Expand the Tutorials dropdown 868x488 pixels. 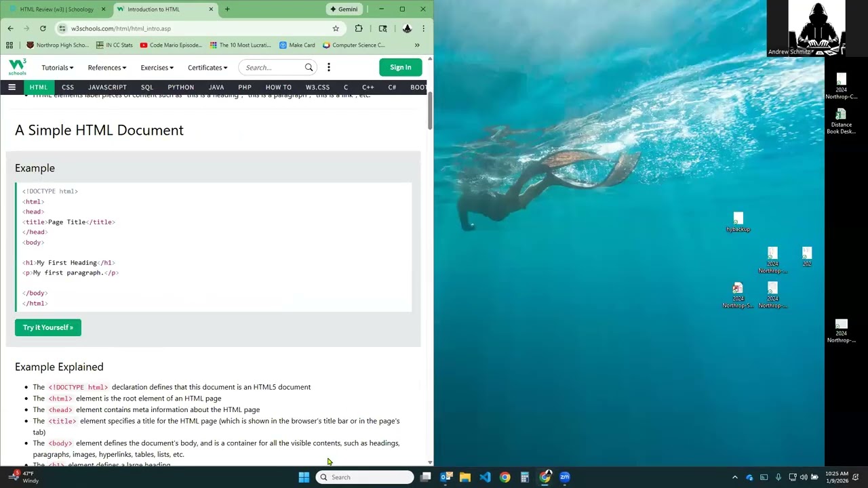point(58,68)
